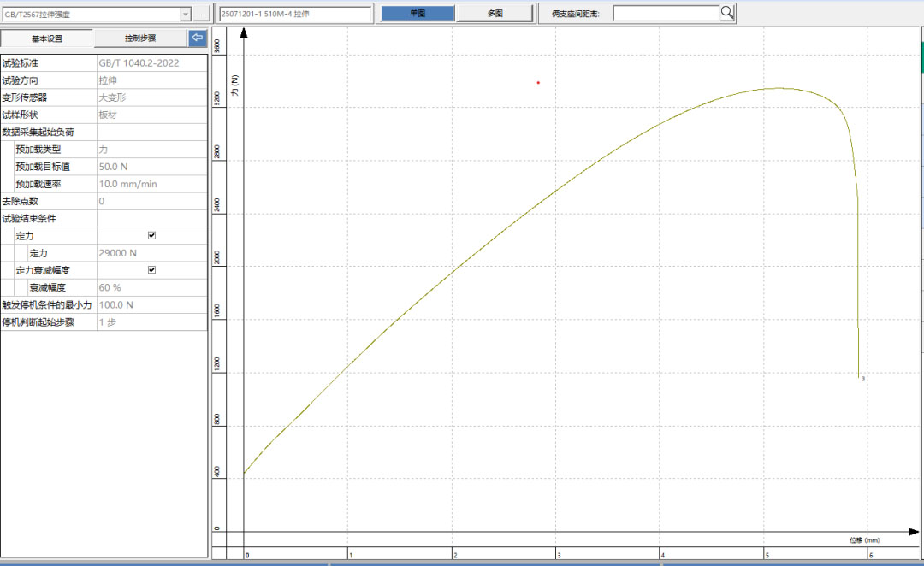This screenshot has width=924, height=566.
Task: Click the ellipsis browse button beside GB/T2567
Action: point(201,14)
